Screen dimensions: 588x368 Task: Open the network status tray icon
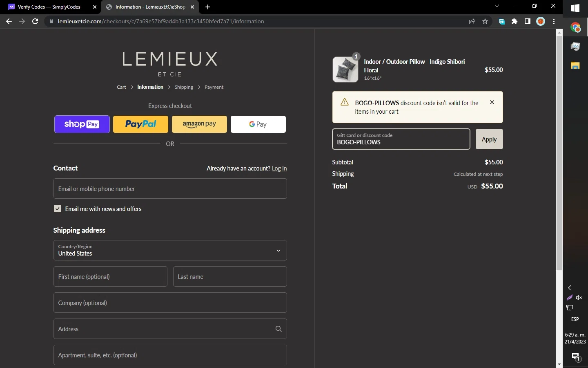coord(570,307)
